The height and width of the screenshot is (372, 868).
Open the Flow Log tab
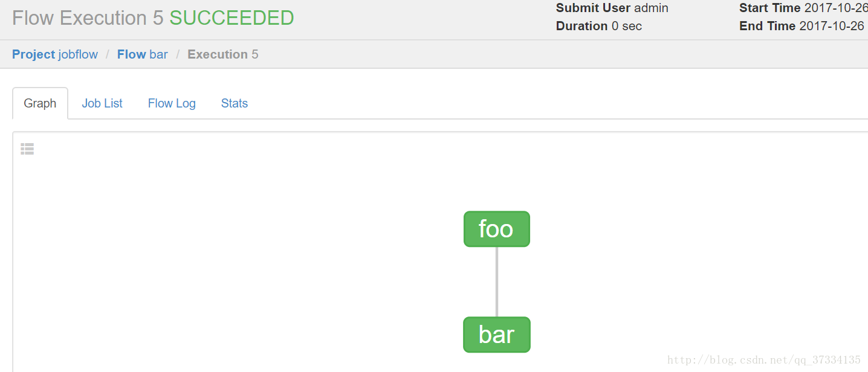[172, 103]
